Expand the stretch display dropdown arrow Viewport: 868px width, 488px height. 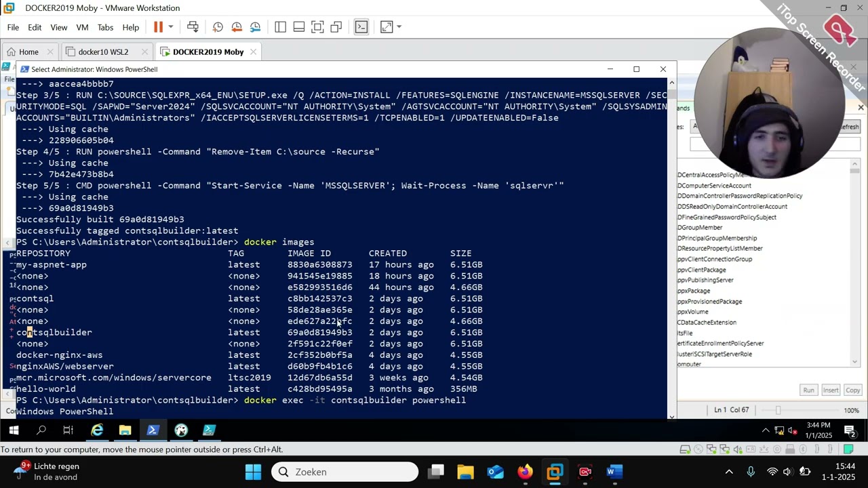(x=399, y=27)
